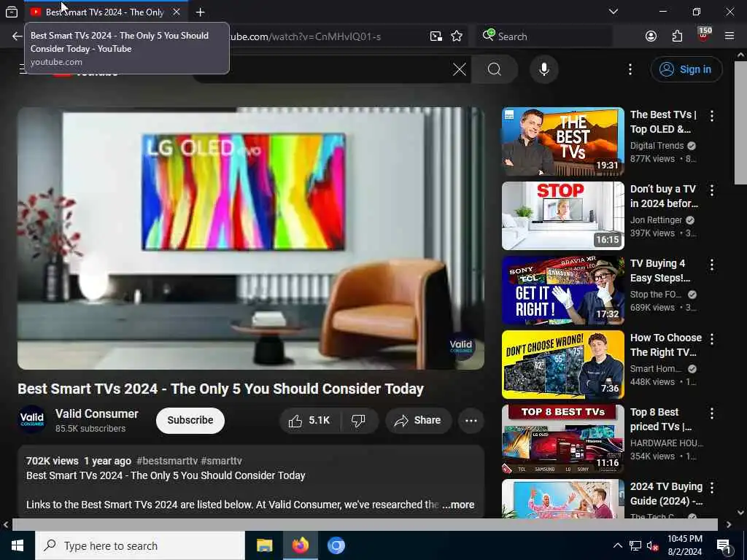747x560 pixels.
Task: Open the Valid Consumer channel name link
Action: point(97,413)
